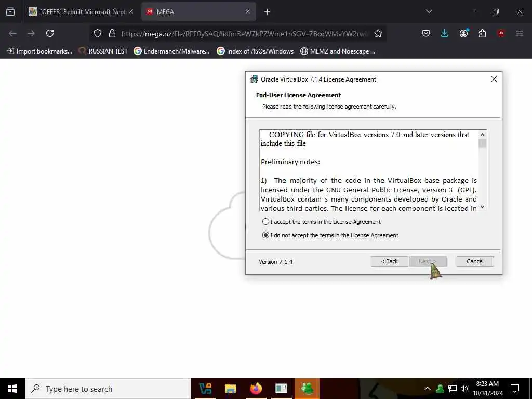Open the list all tabs dropdown
This screenshot has width=532, height=399.
point(429,11)
